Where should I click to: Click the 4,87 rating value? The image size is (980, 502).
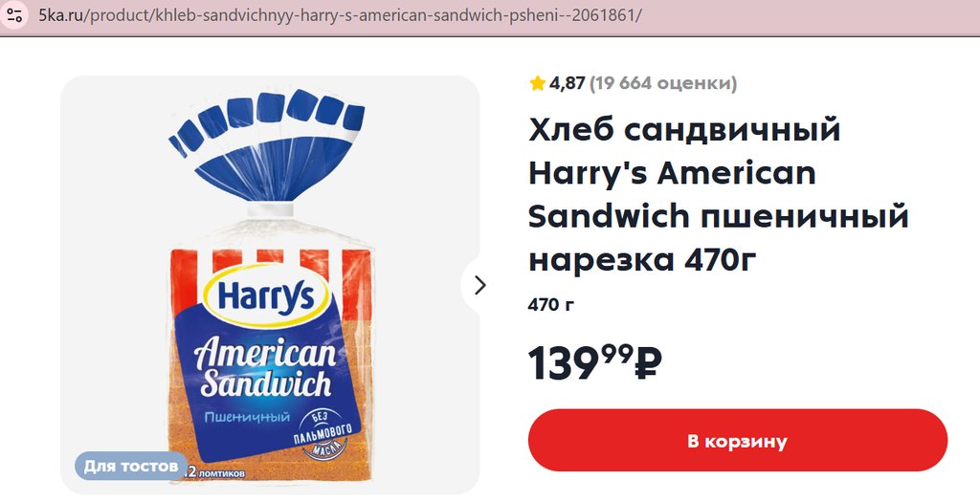click(567, 83)
